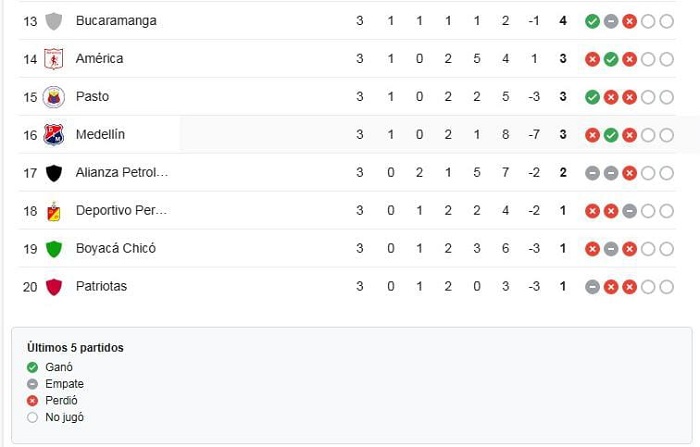The height and width of the screenshot is (447, 700).
Task: Open the Bucaramanga team link
Action: point(116,21)
